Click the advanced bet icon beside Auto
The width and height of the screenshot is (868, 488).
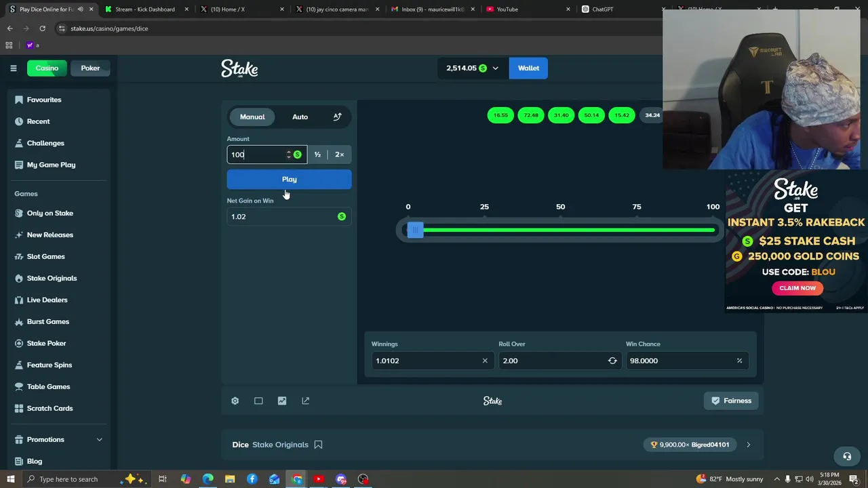(337, 117)
